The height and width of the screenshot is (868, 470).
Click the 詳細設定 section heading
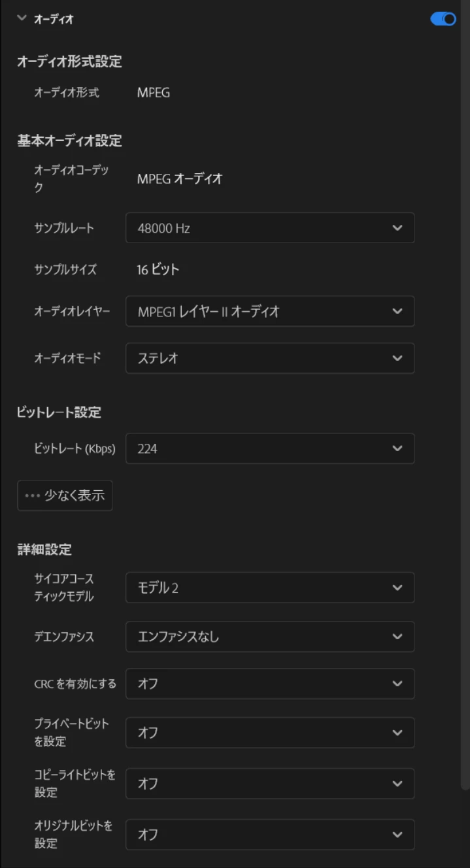(44, 550)
